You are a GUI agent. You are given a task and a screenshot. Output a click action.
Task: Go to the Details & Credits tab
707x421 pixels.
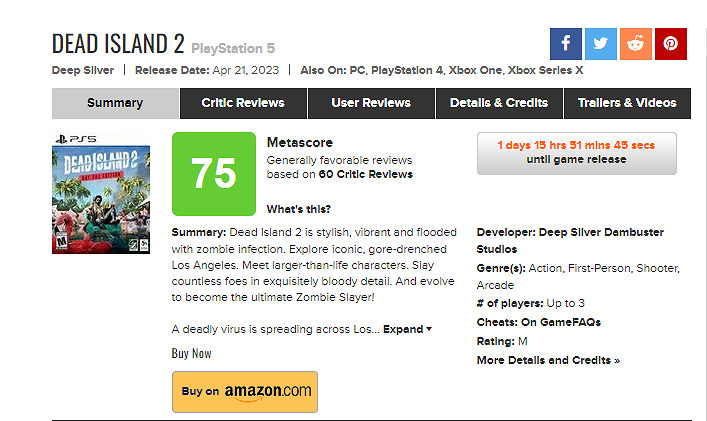click(x=499, y=103)
